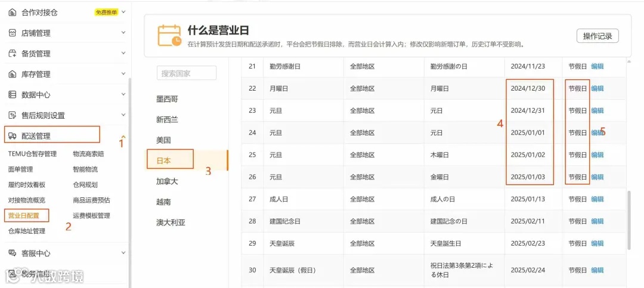
Task: Click the 店铺管理 store icon
Action: pyautogui.click(x=13, y=33)
